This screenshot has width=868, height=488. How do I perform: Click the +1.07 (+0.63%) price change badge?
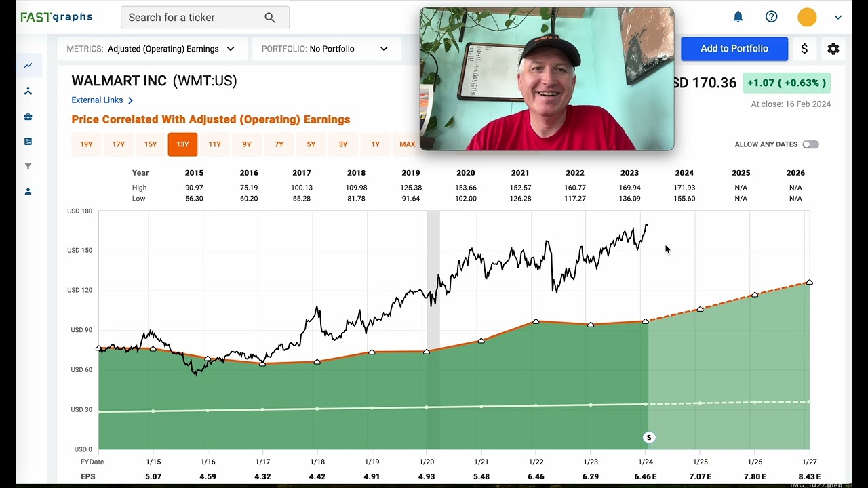tap(787, 83)
